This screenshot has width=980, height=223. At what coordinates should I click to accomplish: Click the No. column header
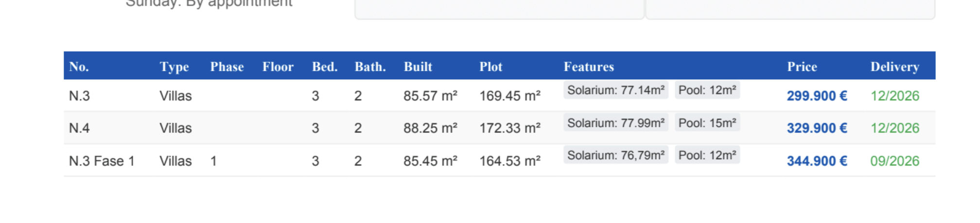(79, 67)
